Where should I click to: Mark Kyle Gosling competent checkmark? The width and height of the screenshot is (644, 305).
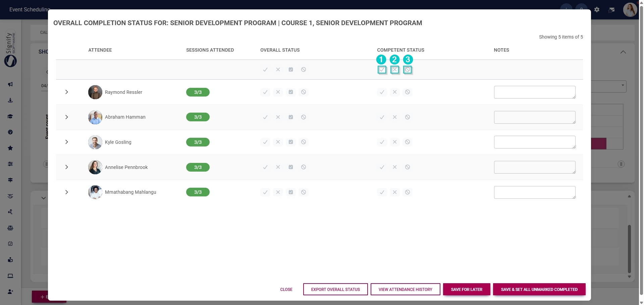[x=382, y=142]
